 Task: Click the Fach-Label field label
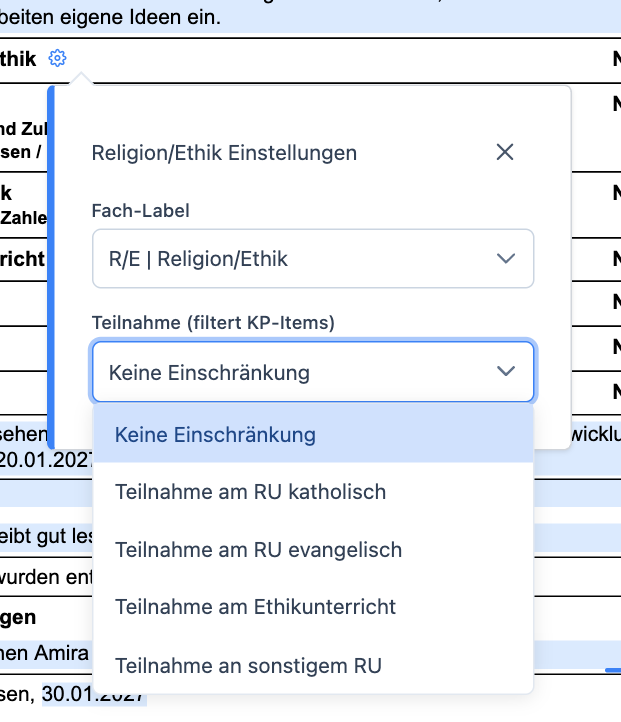(140, 211)
